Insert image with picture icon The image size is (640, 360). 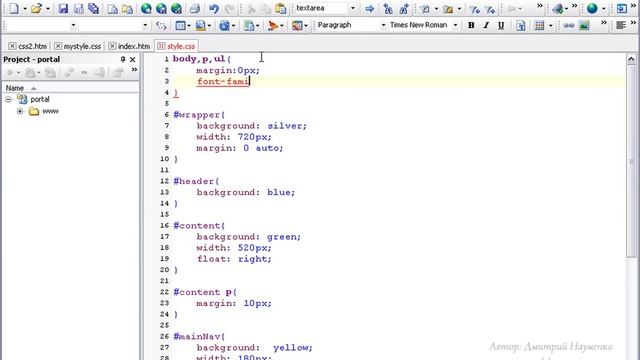[584, 25]
